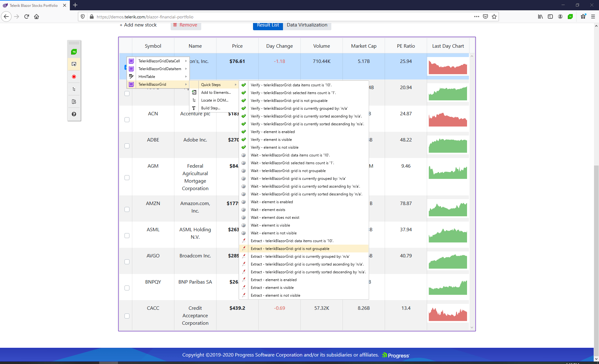This screenshot has height=364, width=599.
Task: Click the green Test Studio extension icon
Action: point(570,17)
